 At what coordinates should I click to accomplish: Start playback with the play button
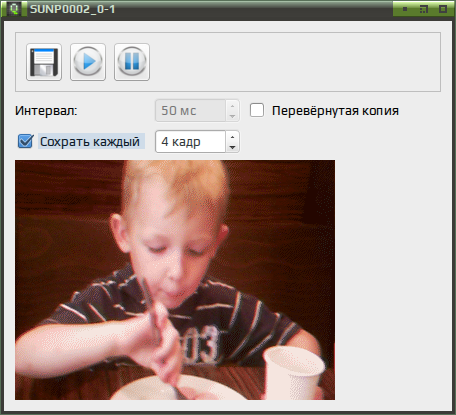[88, 62]
